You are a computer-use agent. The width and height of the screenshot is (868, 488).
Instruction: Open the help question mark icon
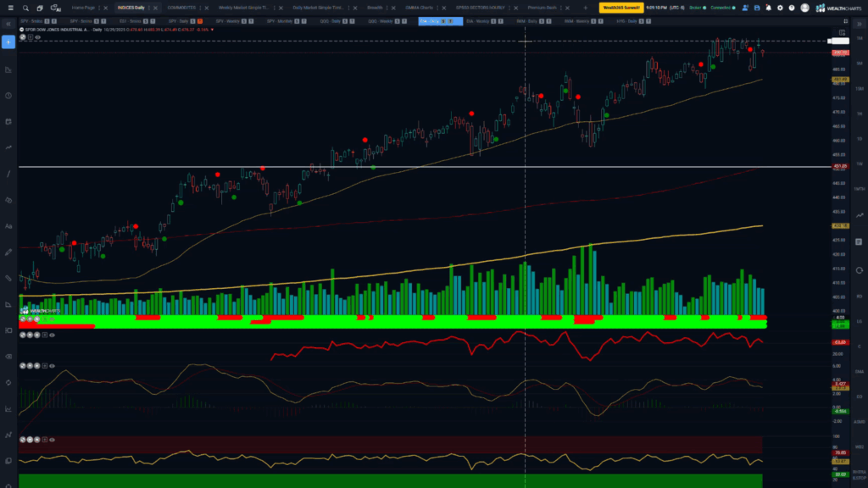click(x=792, y=8)
